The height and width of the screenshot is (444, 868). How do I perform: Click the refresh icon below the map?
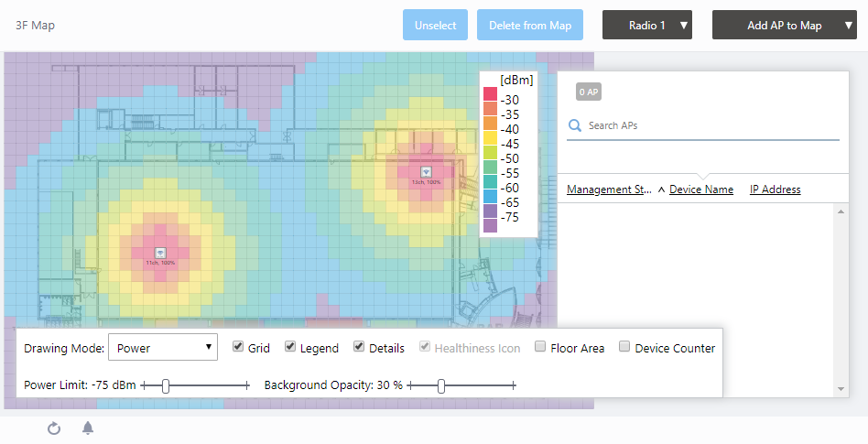click(54, 428)
